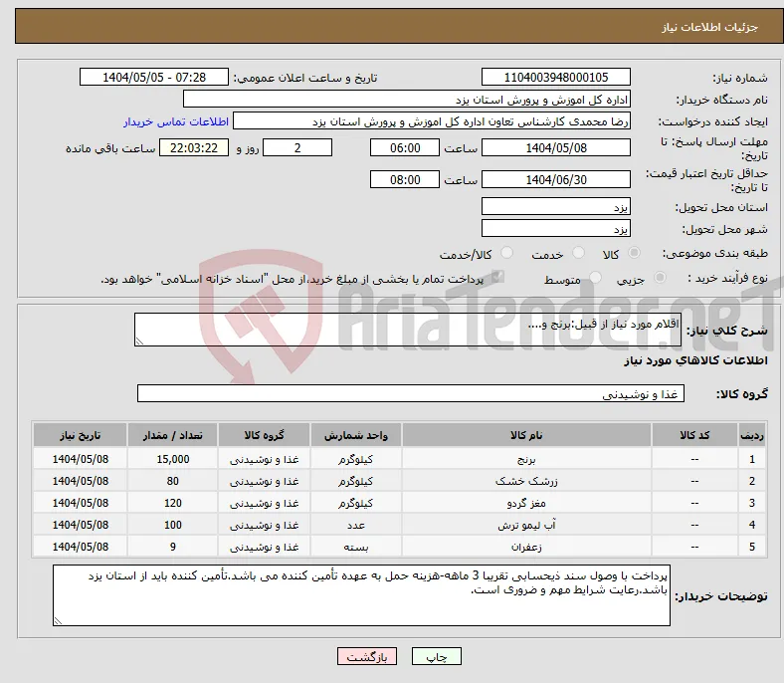The image size is (784, 683).
Task: Click the quantity 15,000 cell
Action: point(172,459)
